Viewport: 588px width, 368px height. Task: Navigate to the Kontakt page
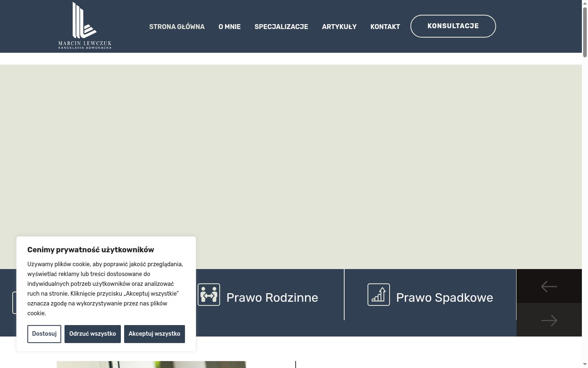click(385, 27)
